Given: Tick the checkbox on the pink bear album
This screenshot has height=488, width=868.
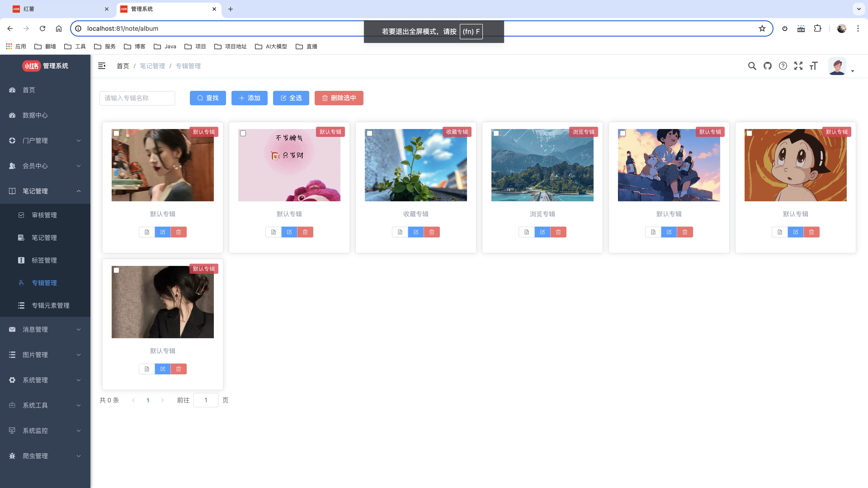Looking at the screenshot, I should click(x=243, y=133).
